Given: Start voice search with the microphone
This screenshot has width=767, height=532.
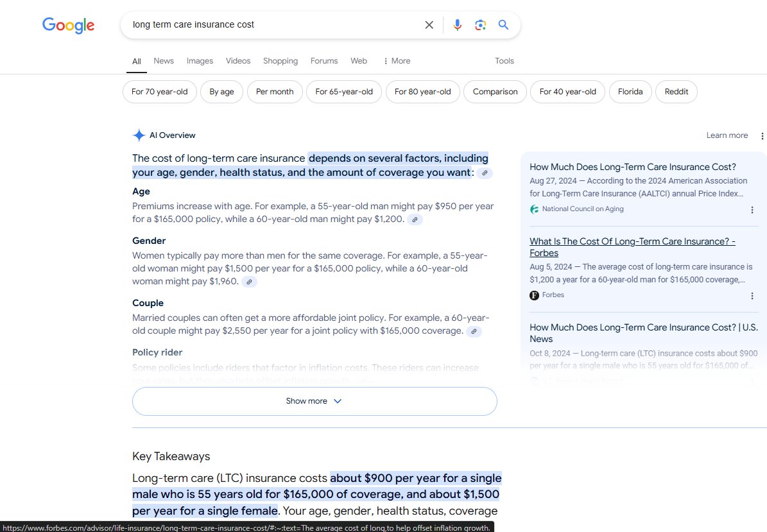Looking at the screenshot, I should coord(458,25).
